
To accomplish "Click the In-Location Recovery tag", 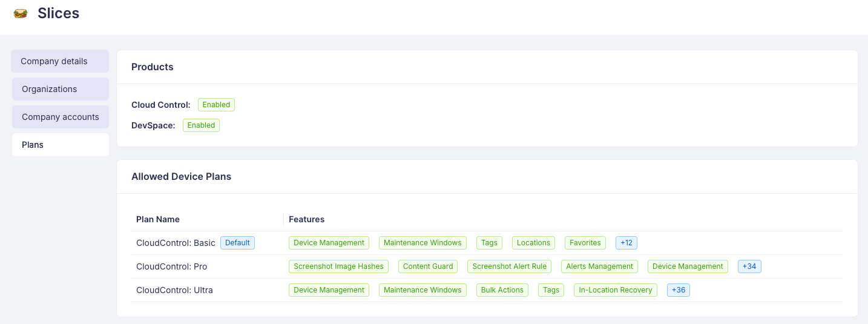I will pyautogui.click(x=615, y=290).
